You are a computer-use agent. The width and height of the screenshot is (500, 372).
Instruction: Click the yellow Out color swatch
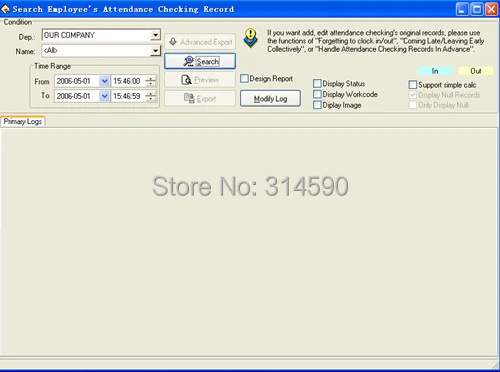pos(476,71)
